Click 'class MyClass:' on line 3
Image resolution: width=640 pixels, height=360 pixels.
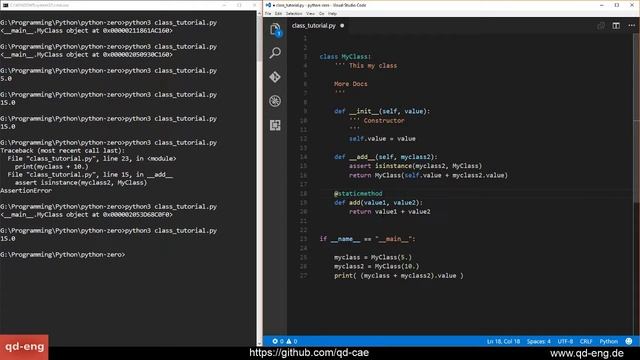pyautogui.click(x=345, y=56)
